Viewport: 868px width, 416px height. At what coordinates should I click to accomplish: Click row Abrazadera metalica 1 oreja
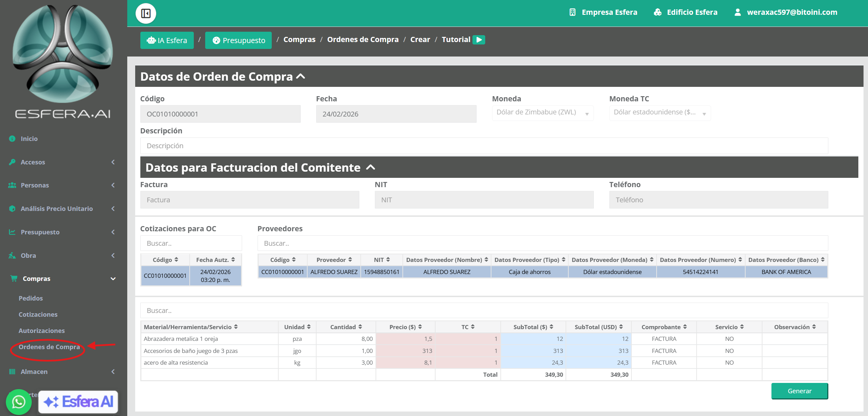point(484,339)
